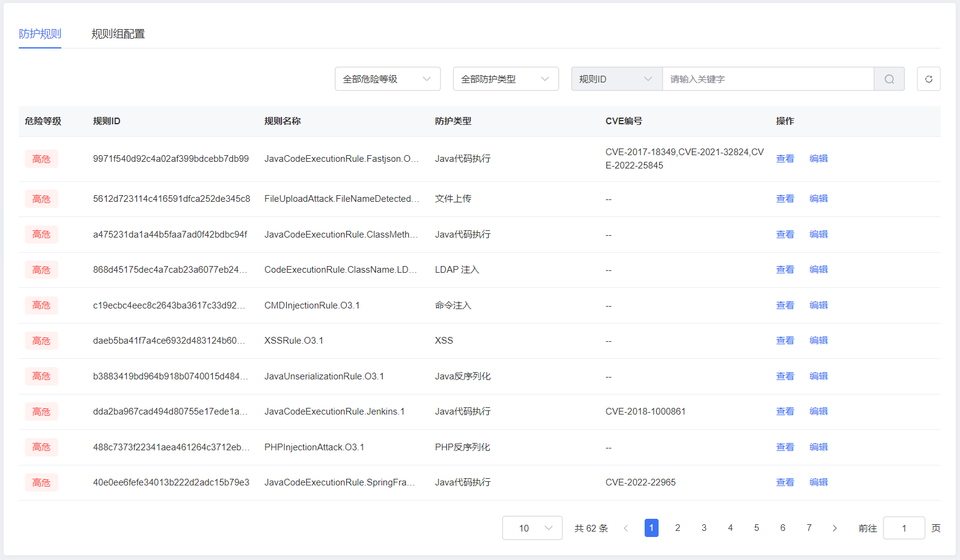Go to page 5 in pagination
Viewport: 960px width, 560px height.
[x=757, y=528]
